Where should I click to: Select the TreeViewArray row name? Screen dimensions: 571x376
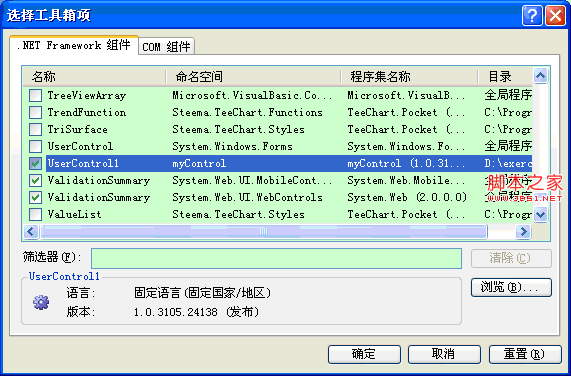(x=87, y=95)
